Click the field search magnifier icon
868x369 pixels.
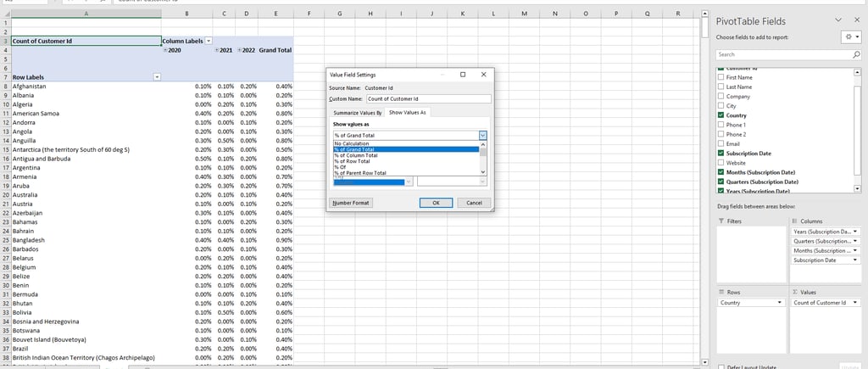tap(856, 54)
